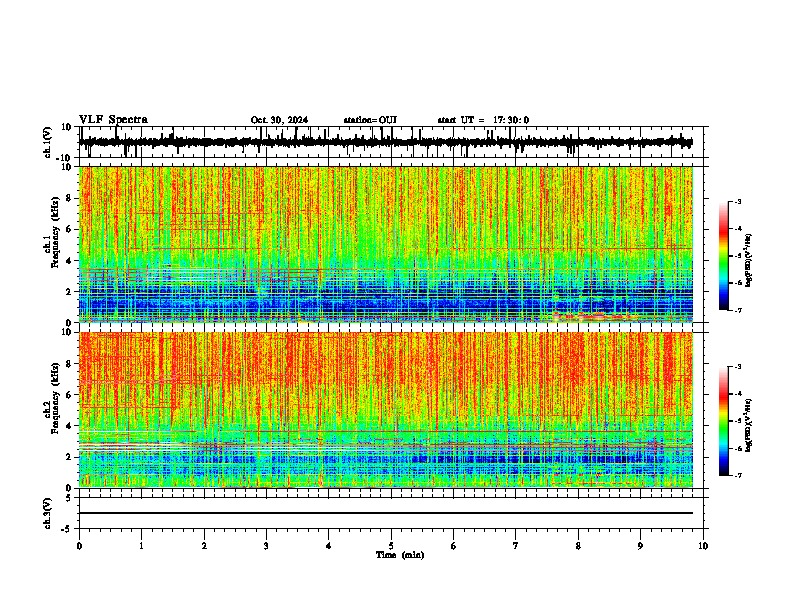Viewport: 792px width, 612px height.
Task: Click time axis tick label "8" at bottom
Action: (x=578, y=546)
